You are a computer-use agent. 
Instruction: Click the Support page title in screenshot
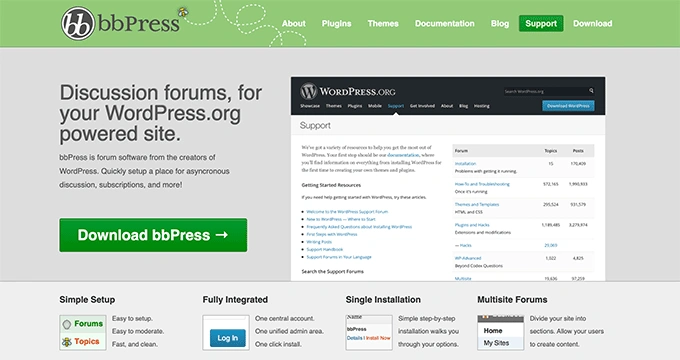pyautogui.click(x=315, y=126)
